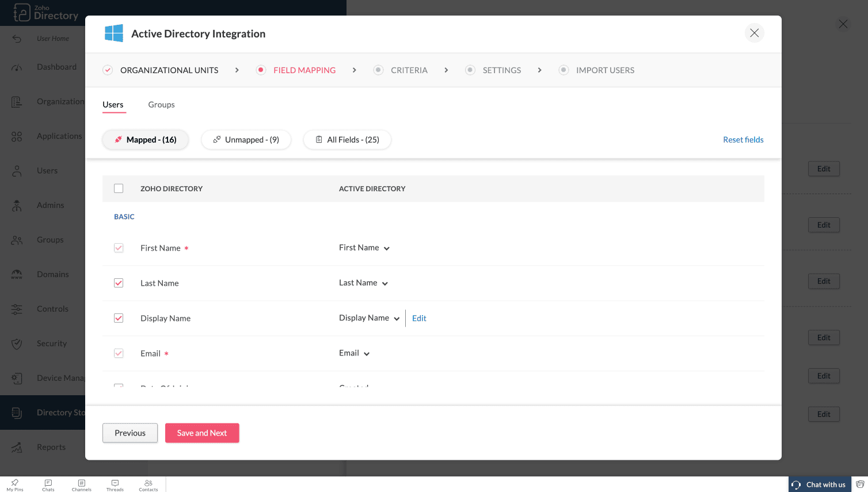Screen dimensions: 868x492
Task: Open Chats in the bottom bar
Action: tap(48, 485)
